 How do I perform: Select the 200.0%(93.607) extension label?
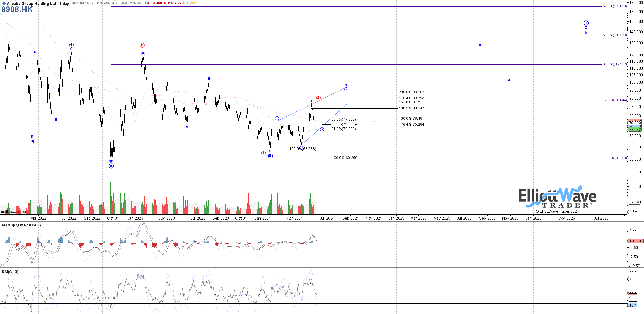pyautogui.click(x=412, y=92)
